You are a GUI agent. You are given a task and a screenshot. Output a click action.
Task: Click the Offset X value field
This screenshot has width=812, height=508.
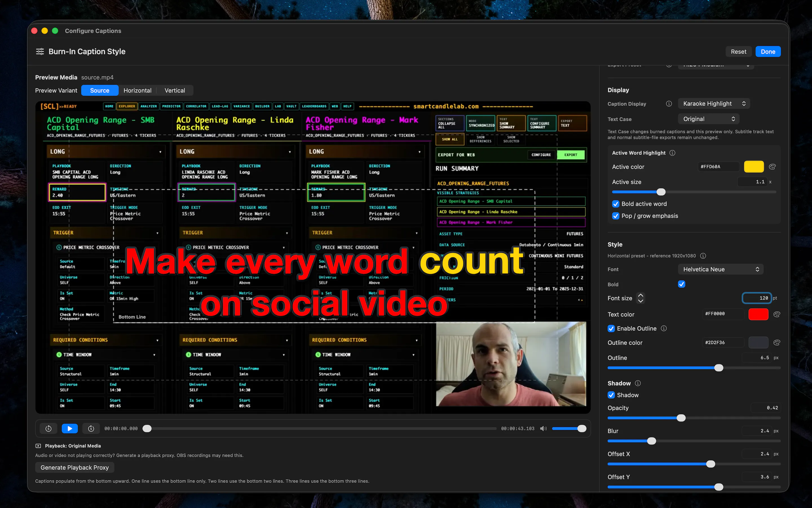756,454
